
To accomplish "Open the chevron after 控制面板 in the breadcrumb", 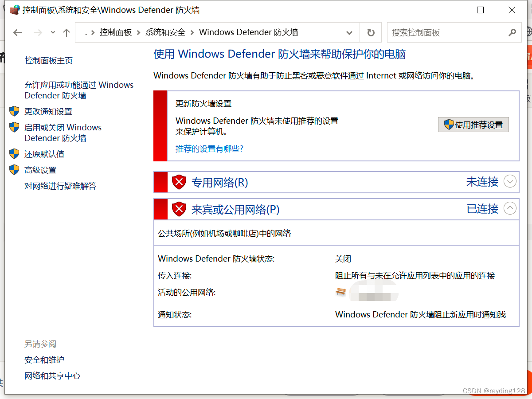I will tap(139, 32).
